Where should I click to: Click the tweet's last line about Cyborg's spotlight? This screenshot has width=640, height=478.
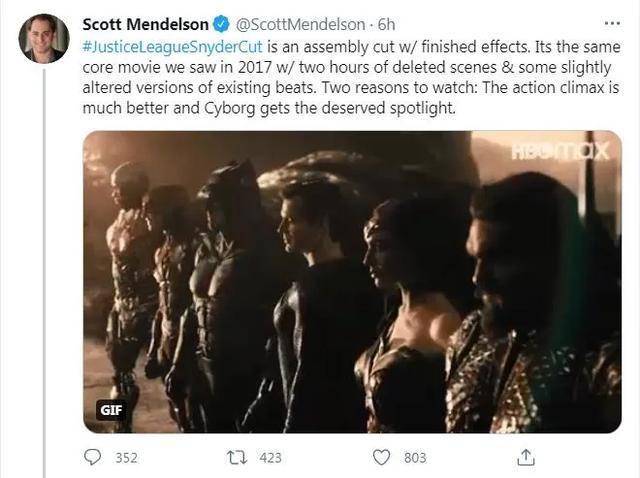click(269, 108)
